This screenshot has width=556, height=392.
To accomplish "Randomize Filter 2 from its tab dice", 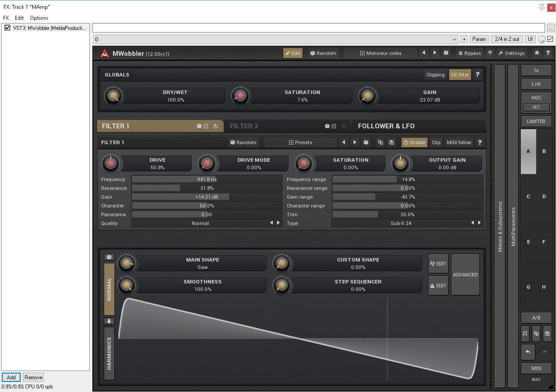I will point(327,126).
